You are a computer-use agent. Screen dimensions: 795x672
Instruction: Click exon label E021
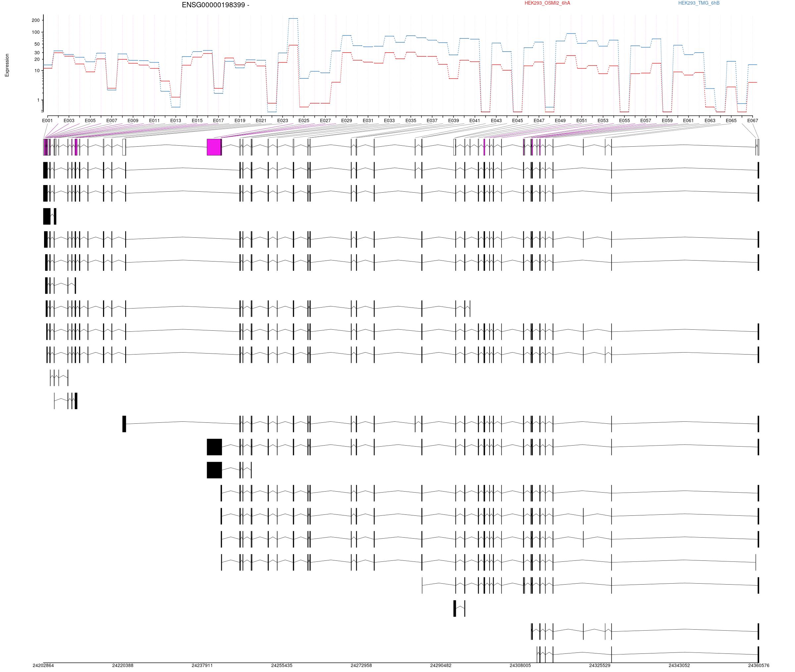click(x=261, y=121)
